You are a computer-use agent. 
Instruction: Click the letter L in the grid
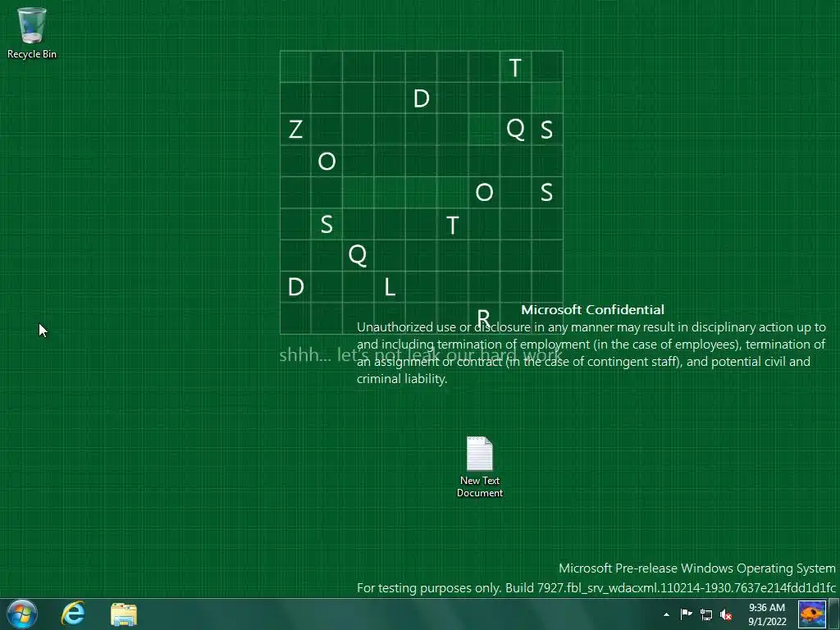(390, 286)
